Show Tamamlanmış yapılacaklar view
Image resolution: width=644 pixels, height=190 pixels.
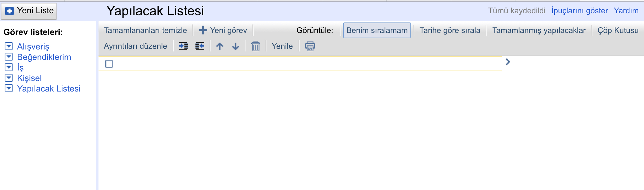point(539,30)
